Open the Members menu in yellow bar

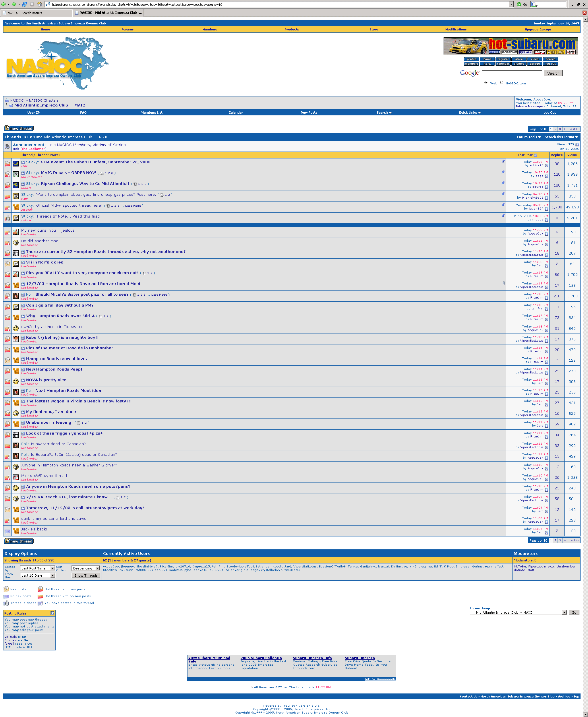(210, 30)
